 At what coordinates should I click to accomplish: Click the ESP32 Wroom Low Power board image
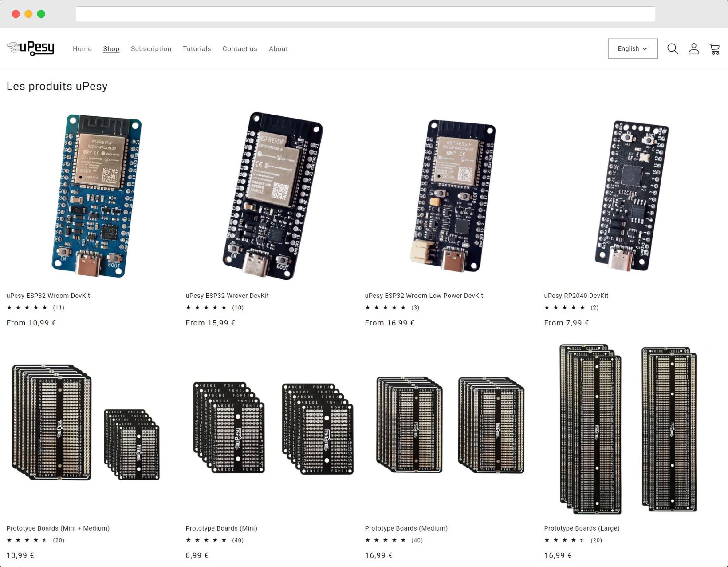pos(453,195)
